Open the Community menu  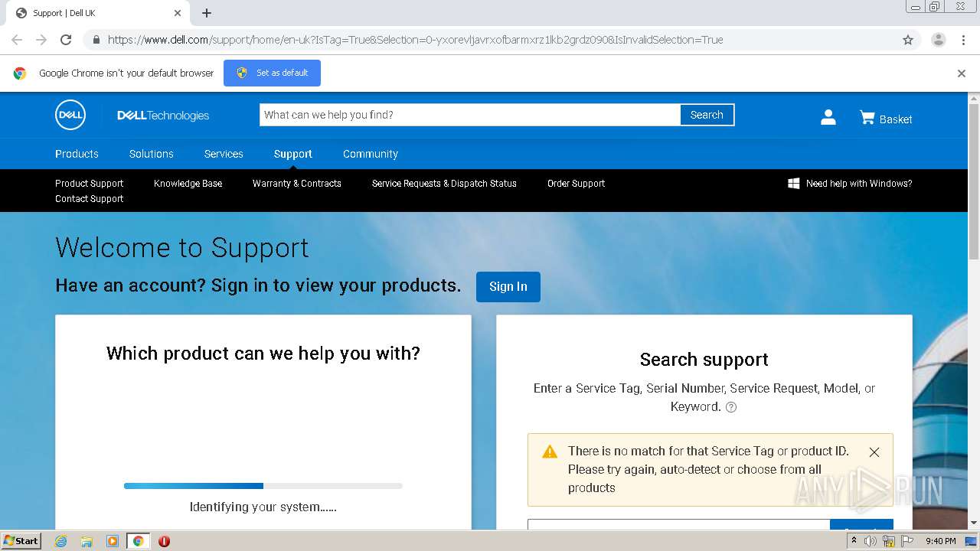point(371,154)
